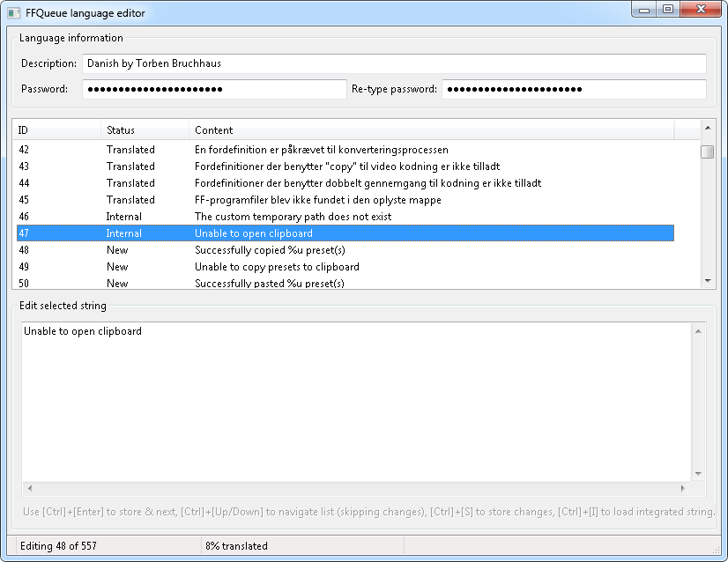Viewport: 728px width, 562px height.
Task: Click the Translated status of row 44
Action: click(x=130, y=183)
